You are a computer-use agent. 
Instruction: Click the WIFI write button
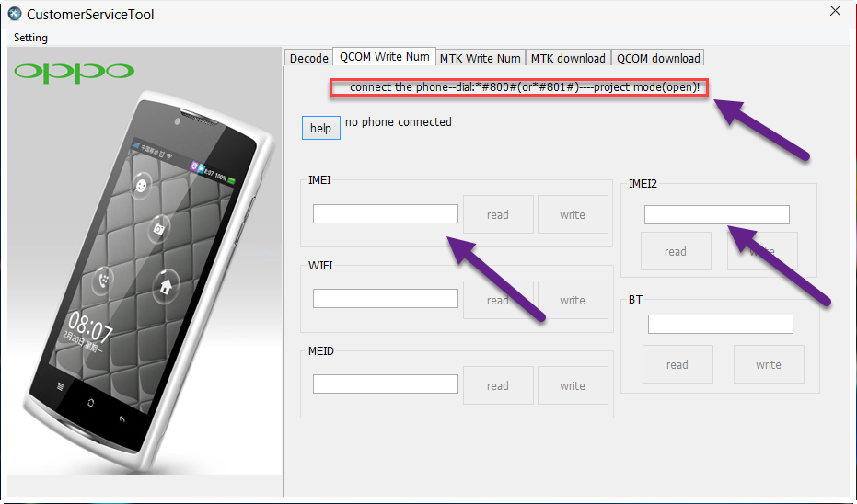pos(573,300)
